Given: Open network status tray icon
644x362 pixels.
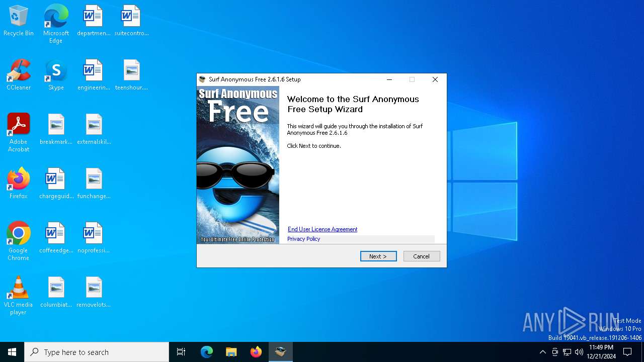Looking at the screenshot, I should coord(567,352).
